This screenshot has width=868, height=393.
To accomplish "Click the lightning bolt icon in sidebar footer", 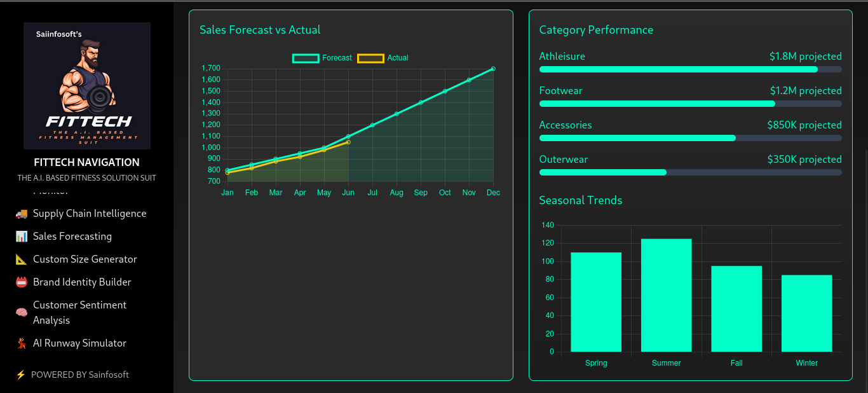I will pos(20,375).
